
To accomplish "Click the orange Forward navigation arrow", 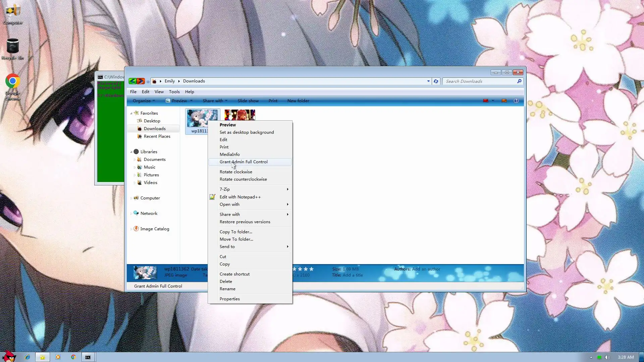I will pyautogui.click(x=141, y=81).
